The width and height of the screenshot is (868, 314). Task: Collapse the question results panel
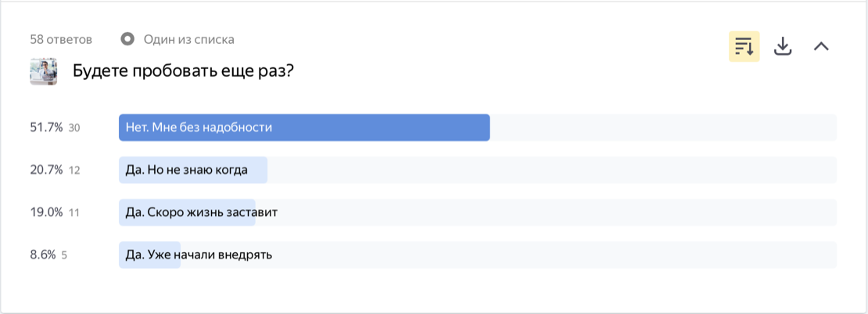[x=821, y=47]
